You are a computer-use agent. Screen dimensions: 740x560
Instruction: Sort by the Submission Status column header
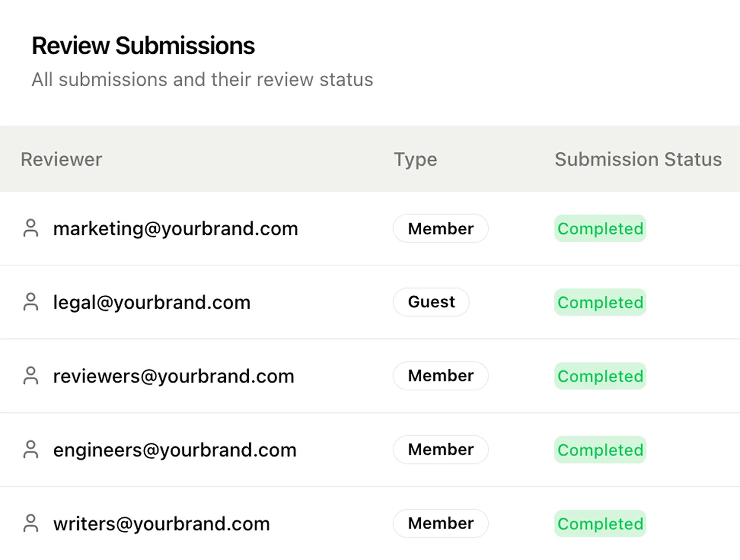tap(638, 159)
